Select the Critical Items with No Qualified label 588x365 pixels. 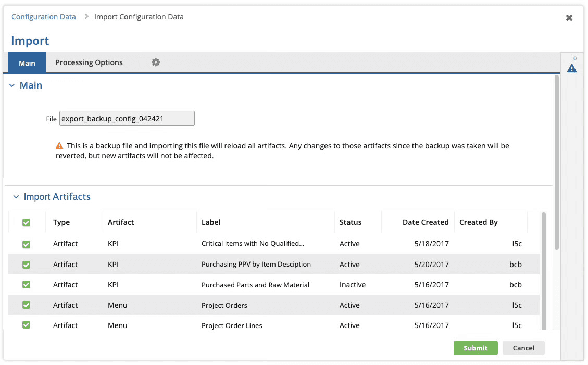[x=253, y=244]
